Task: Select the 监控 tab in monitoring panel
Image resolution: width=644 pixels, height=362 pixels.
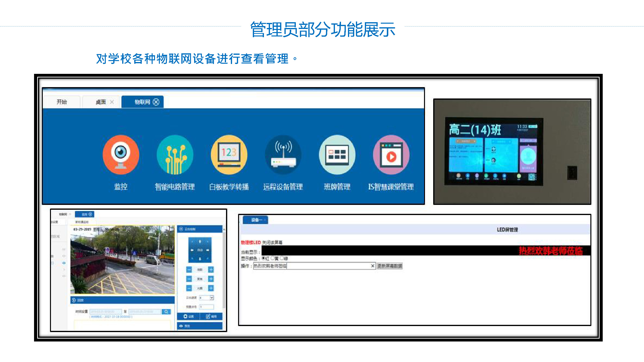Action: [85, 214]
